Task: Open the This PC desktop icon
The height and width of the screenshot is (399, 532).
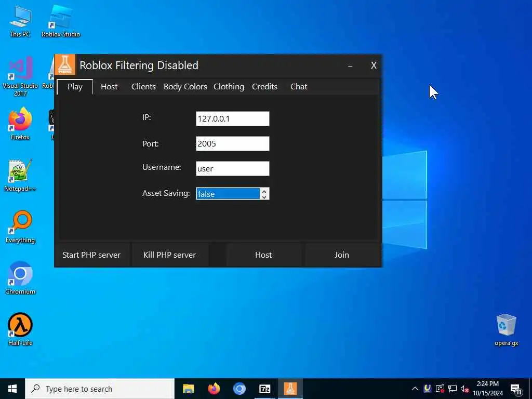Action: coord(20,21)
